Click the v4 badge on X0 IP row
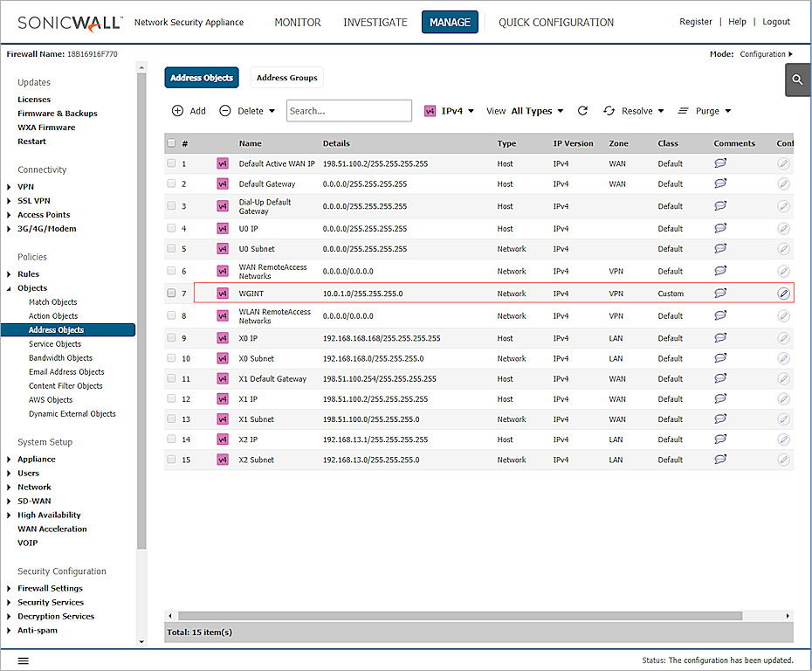 [x=222, y=338]
